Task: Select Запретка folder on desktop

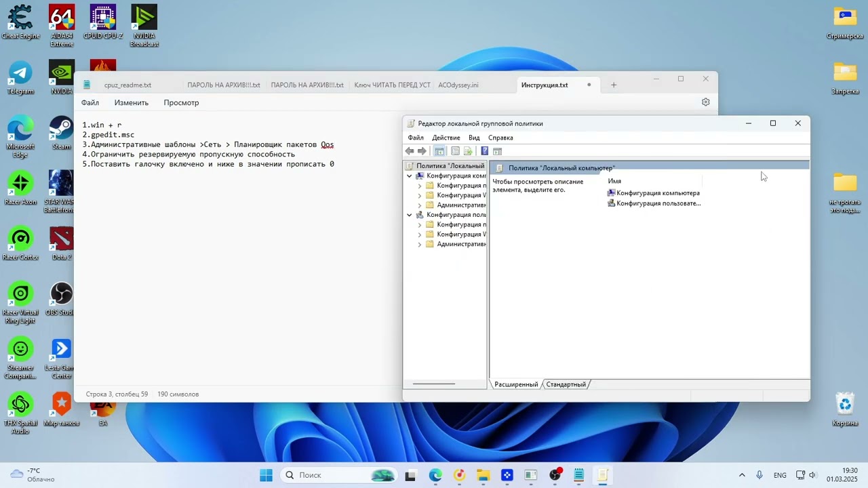Action: pyautogui.click(x=845, y=78)
